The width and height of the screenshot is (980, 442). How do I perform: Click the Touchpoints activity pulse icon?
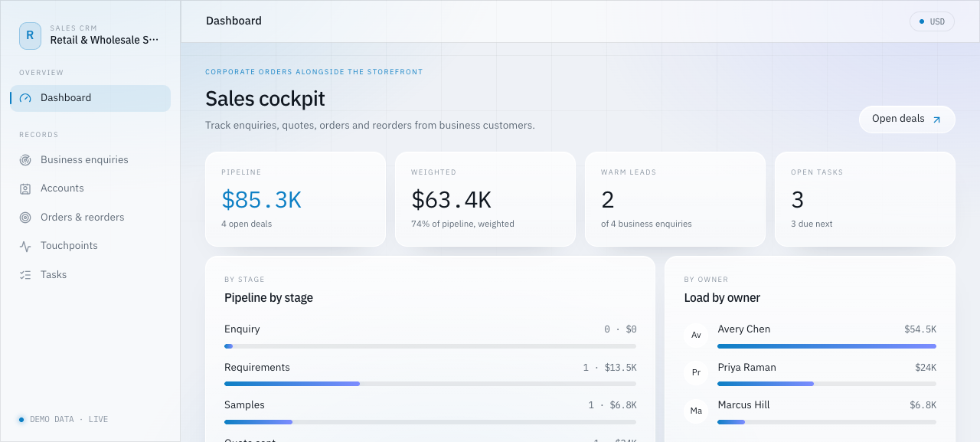point(25,246)
